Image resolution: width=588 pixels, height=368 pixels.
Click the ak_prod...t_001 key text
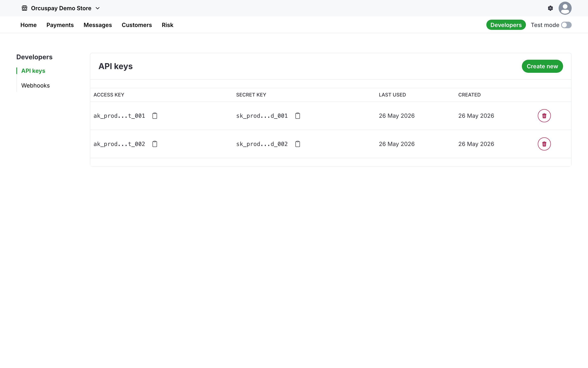119,116
